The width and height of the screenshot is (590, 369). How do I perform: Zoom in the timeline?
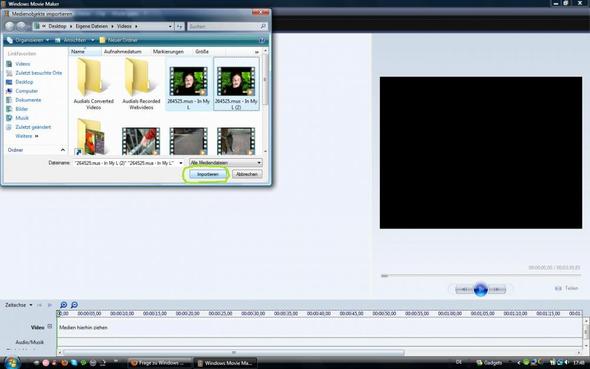tap(64, 305)
